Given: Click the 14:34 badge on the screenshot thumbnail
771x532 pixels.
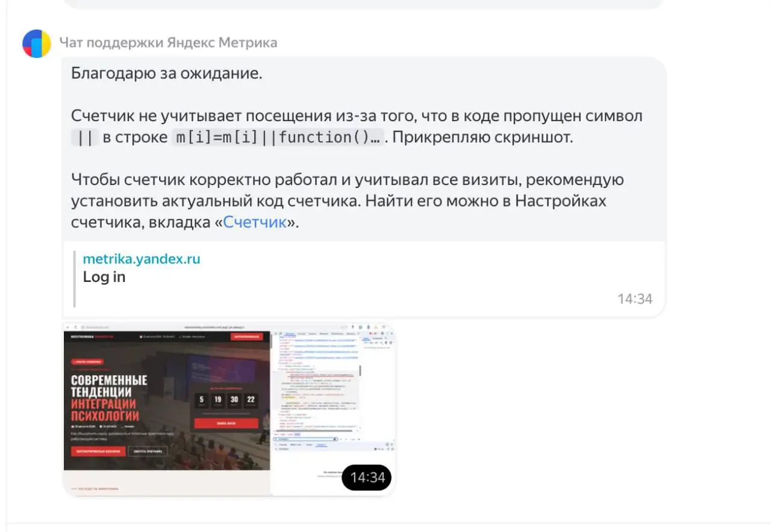Looking at the screenshot, I should click(x=367, y=478).
